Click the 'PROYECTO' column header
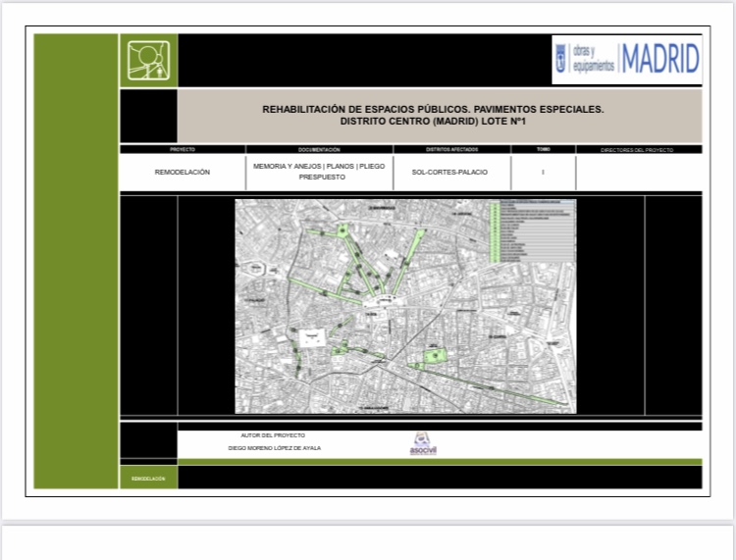Image resolution: width=736 pixels, height=560 pixels. (183, 150)
